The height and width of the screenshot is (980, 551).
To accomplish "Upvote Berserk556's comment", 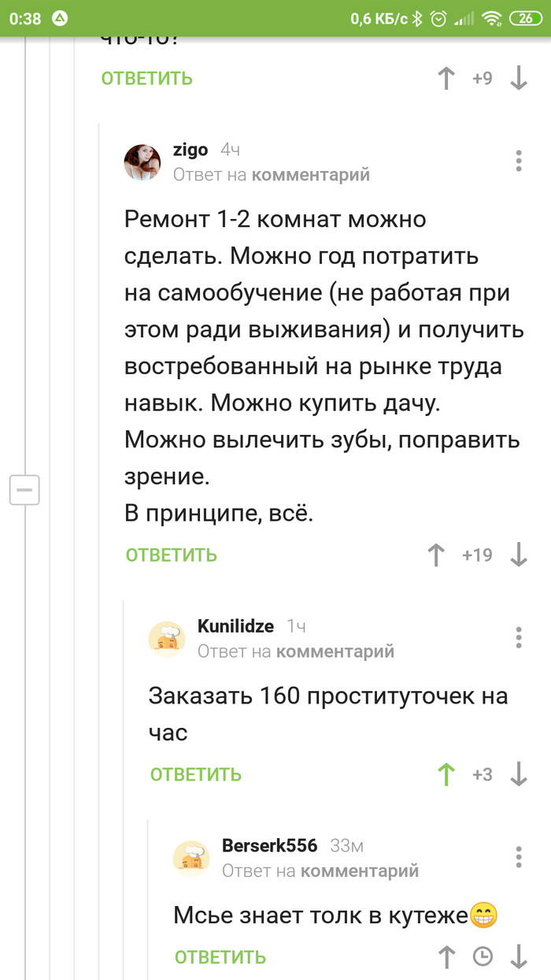I will [x=446, y=957].
